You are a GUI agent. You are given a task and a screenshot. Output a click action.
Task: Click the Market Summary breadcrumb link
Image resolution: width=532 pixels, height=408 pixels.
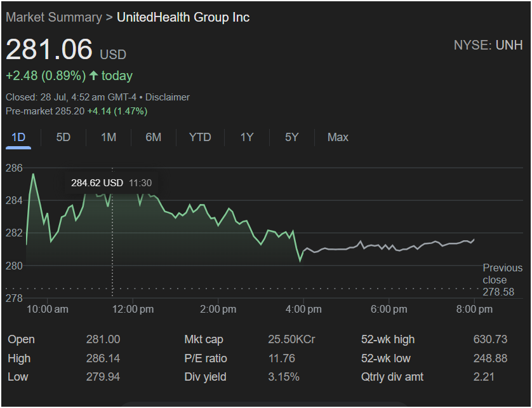point(53,17)
